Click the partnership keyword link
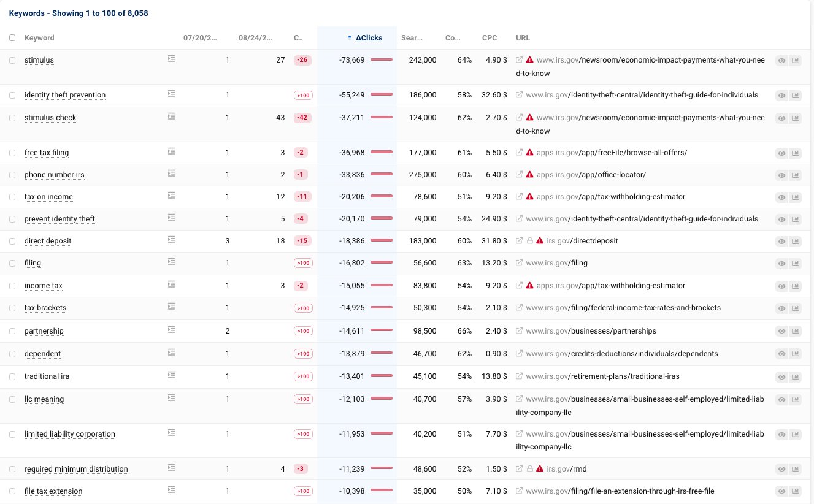 pyautogui.click(x=44, y=331)
